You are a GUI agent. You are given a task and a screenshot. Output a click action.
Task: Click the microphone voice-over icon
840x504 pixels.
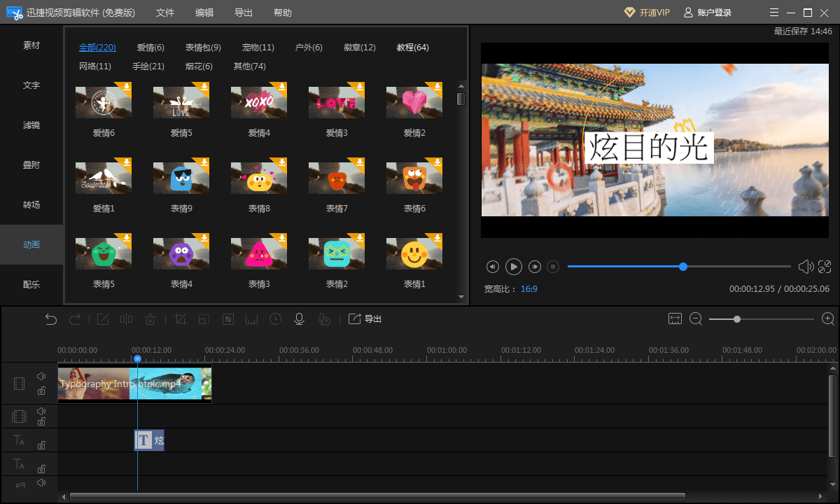(299, 319)
